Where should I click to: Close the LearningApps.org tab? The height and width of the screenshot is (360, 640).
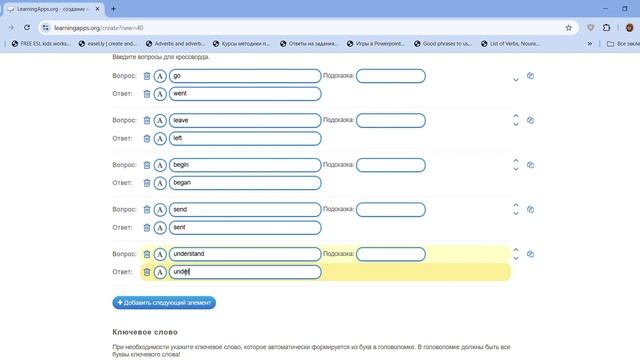pos(98,9)
